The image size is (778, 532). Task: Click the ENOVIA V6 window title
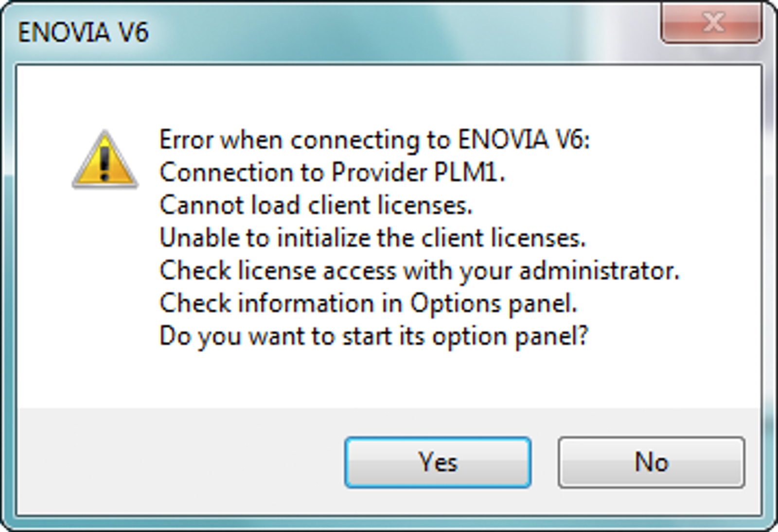[x=83, y=33]
